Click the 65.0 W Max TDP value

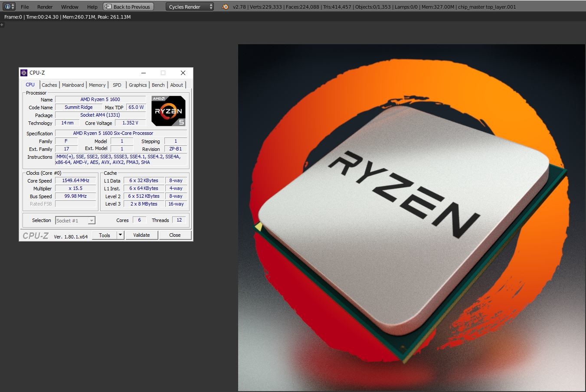coord(136,107)
